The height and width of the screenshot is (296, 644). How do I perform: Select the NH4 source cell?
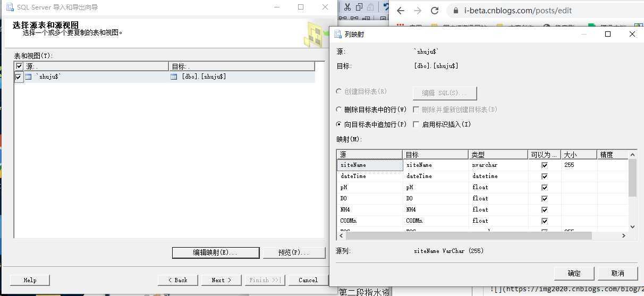click(x=370, y=210)
